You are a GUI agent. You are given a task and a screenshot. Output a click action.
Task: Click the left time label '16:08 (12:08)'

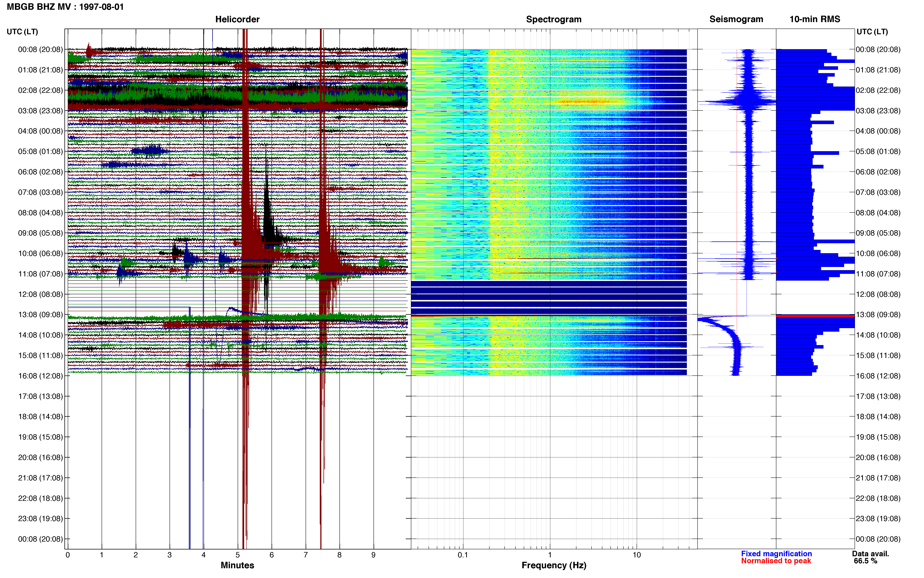[41, 376]
